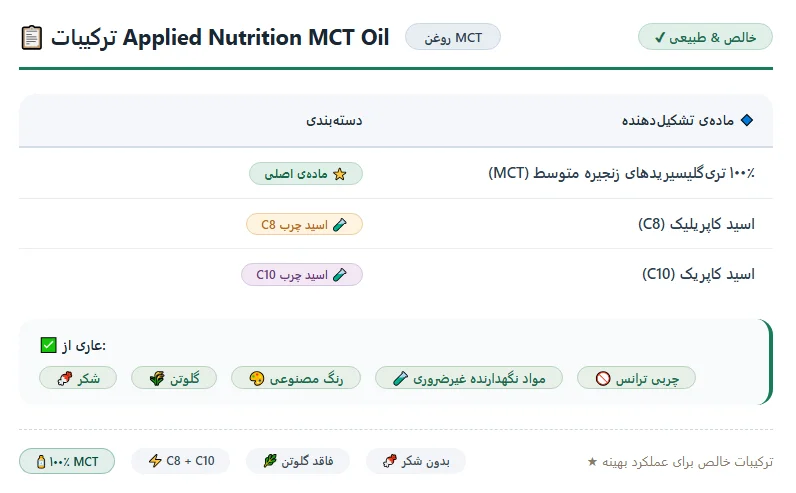Click the green checkbox beside عاری از
Viewport: 796px width, 493px height.
48,345
